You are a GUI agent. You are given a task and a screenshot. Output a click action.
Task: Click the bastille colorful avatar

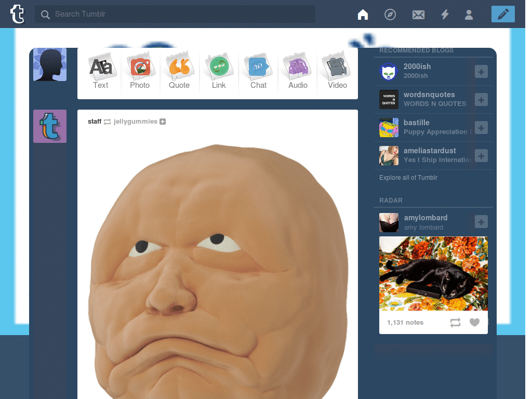pos(389,128)
